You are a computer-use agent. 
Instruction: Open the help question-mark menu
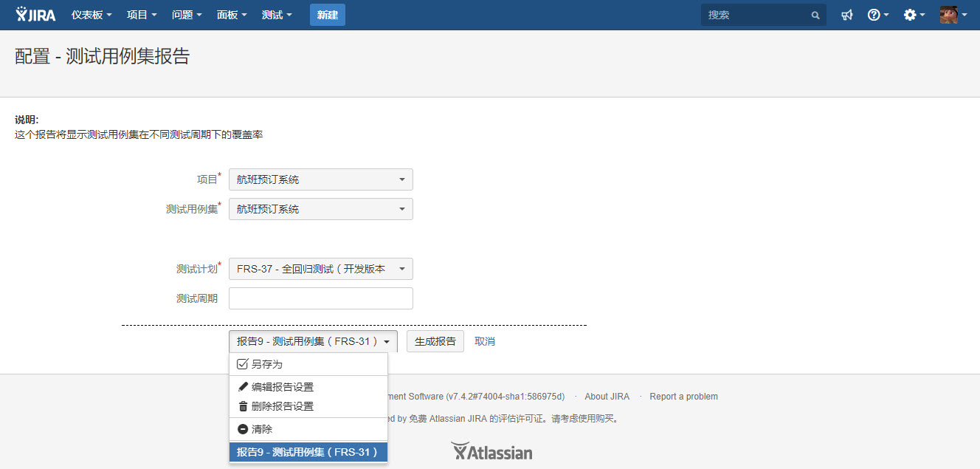click(877, 15)
